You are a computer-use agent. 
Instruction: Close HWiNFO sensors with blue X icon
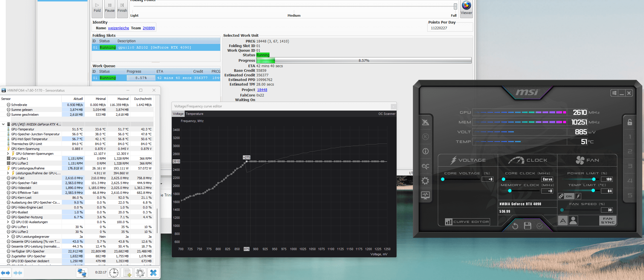pos(153,273)
